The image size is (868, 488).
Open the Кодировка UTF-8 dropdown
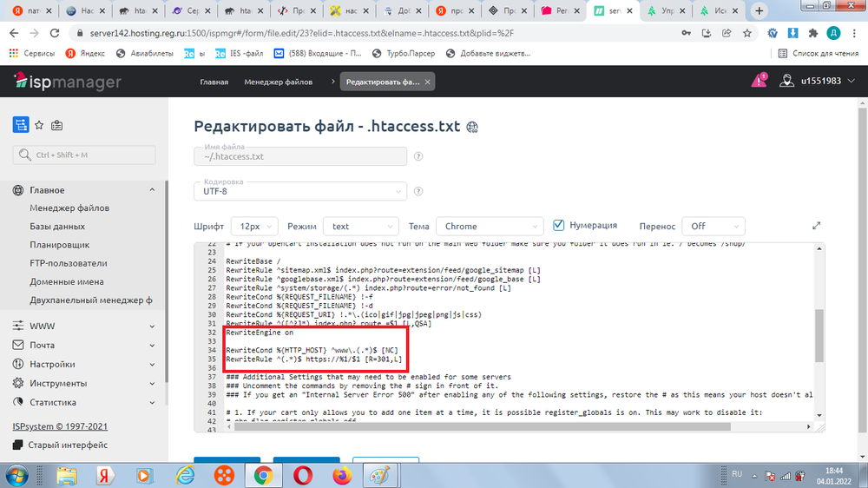(300, 191)
